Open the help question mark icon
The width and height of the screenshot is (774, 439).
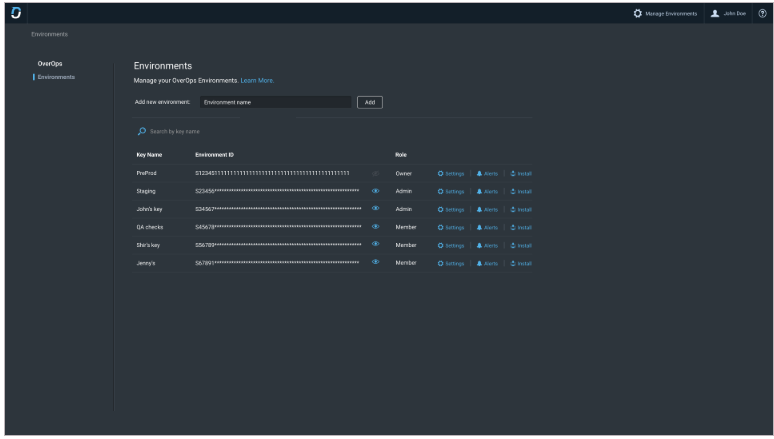coord(762,13)
